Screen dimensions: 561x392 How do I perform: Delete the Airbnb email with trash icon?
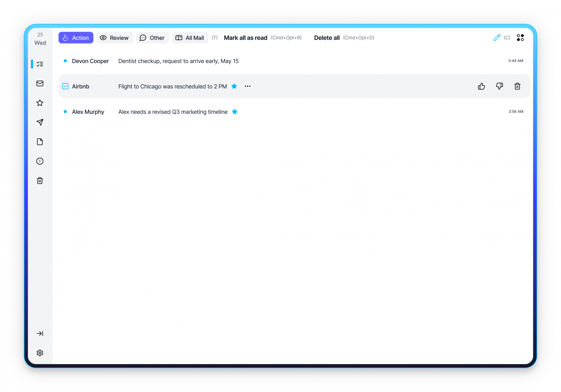point(517,86)
